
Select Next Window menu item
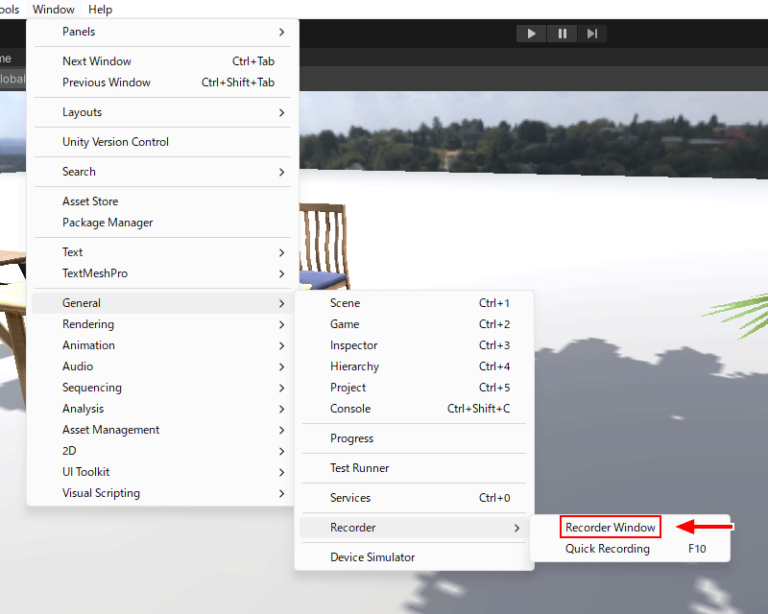coord(97,61)
